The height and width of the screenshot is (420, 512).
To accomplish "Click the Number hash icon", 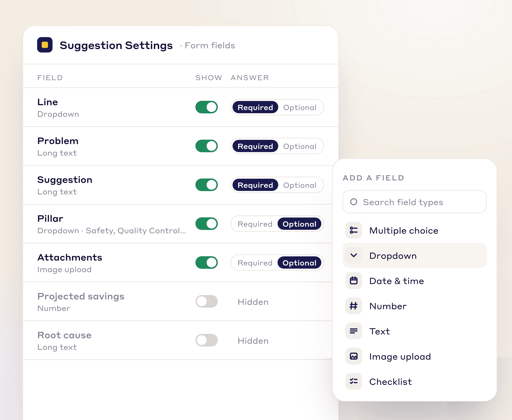I will [x=354, y=306].
